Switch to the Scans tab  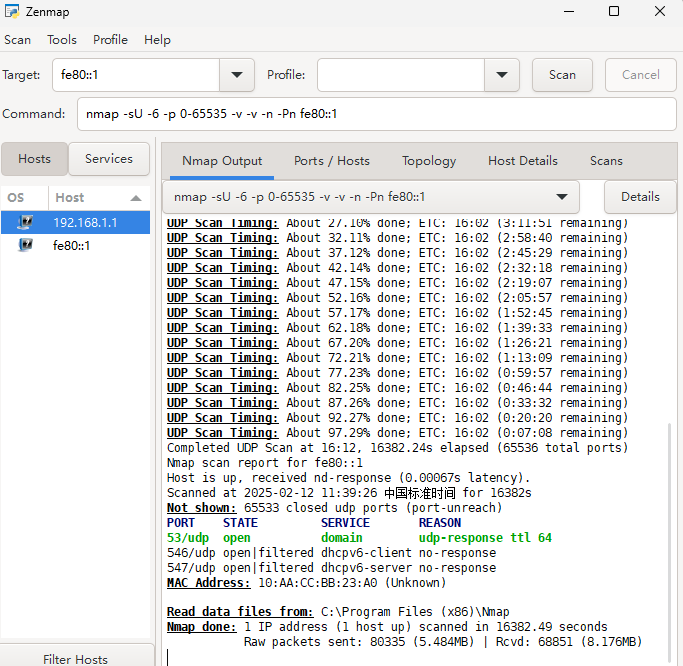(606, 161)
